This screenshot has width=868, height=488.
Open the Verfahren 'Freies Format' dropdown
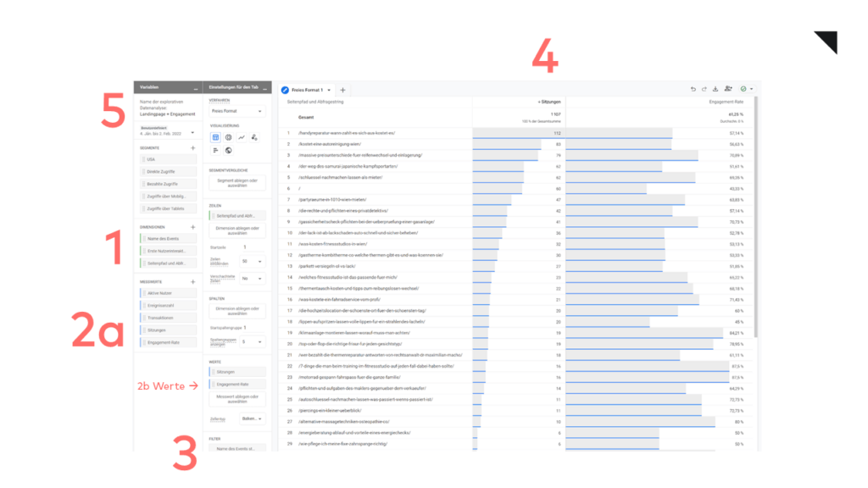point(237,111)
